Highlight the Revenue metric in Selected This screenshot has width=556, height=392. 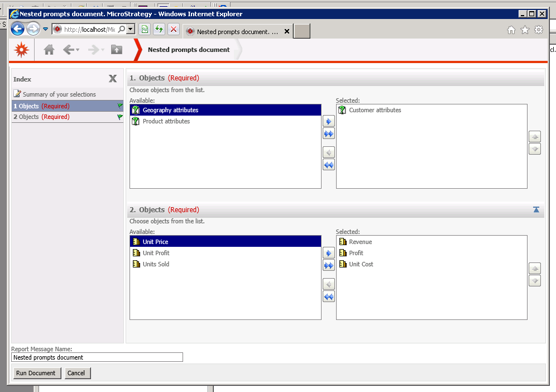(360, 242)
